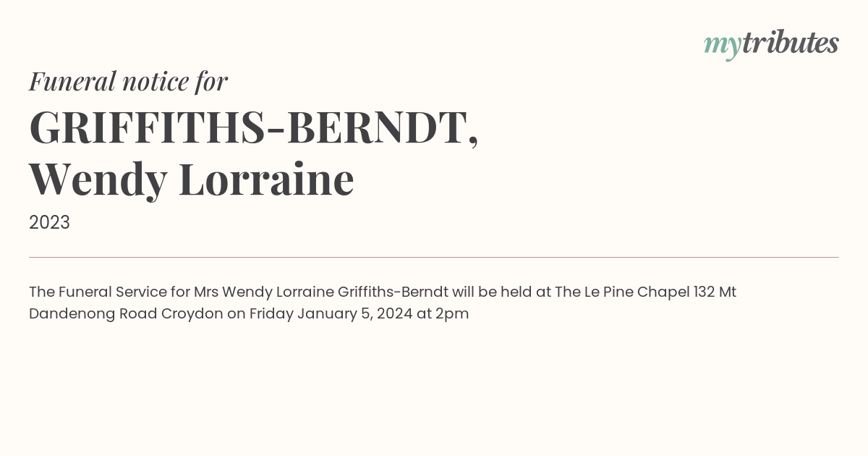Screen dimensions: 868x456
Task: Click the '2pm' service time
Action: pyautogui.click(x=452, y=314)
